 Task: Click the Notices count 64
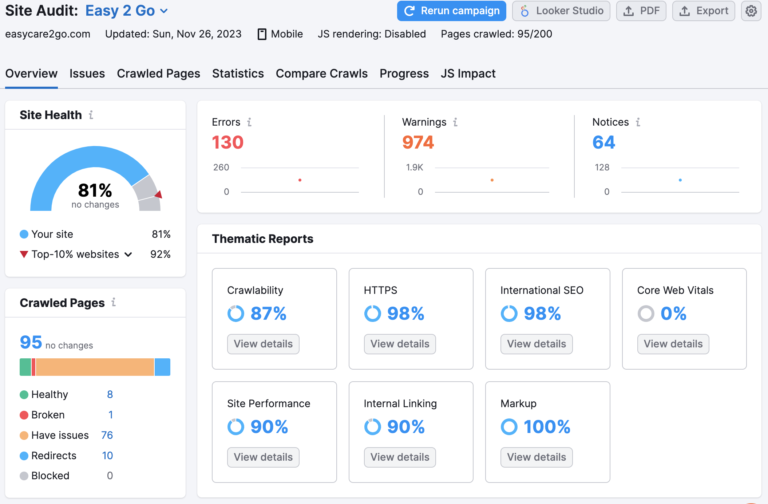click(603, 143)
